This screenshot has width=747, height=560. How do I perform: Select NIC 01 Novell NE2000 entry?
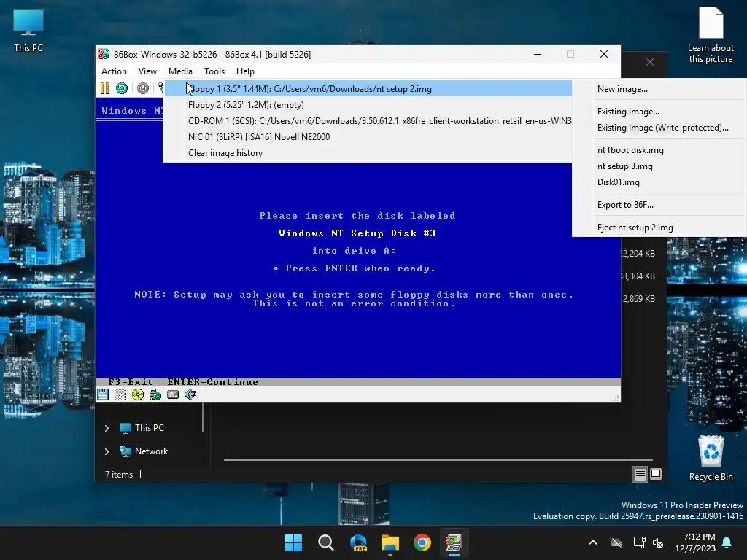pos(368,136)
